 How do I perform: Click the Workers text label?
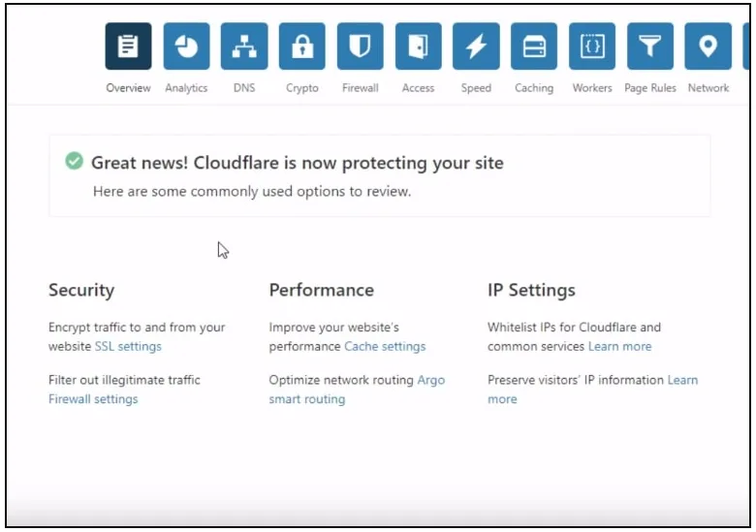coord(592,88)
